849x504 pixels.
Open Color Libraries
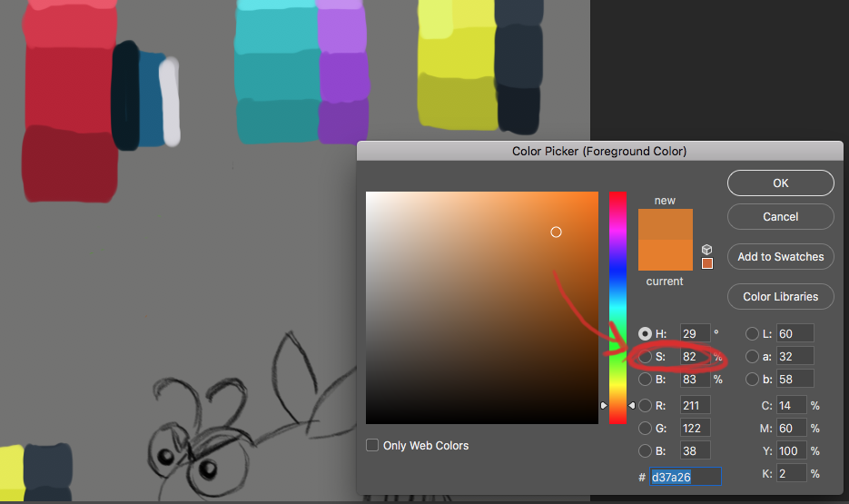780,297
